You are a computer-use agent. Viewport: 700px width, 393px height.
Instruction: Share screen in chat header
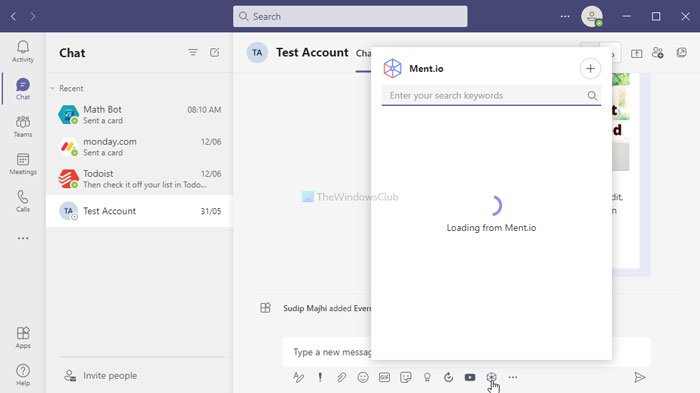(637, 53)
